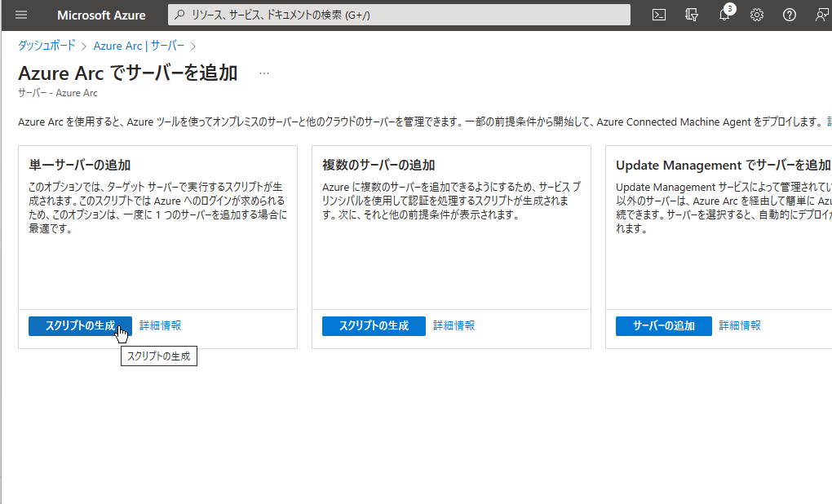This screenshot has width=832, height=504.
Task: Open the help question mark icon
Action: 789,15
